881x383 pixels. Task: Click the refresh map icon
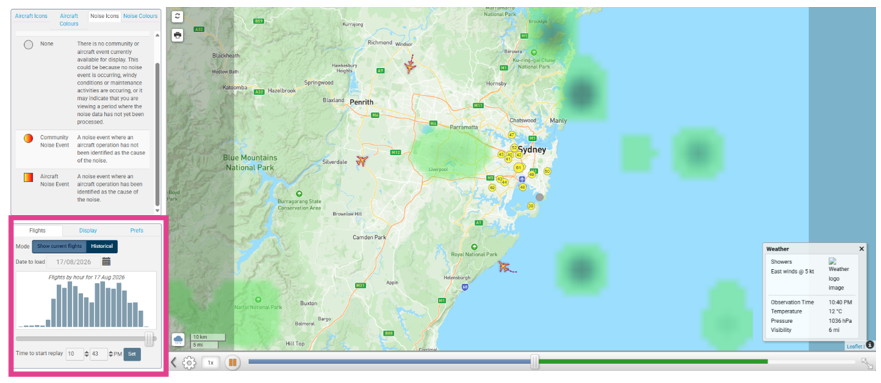[178, 16]
